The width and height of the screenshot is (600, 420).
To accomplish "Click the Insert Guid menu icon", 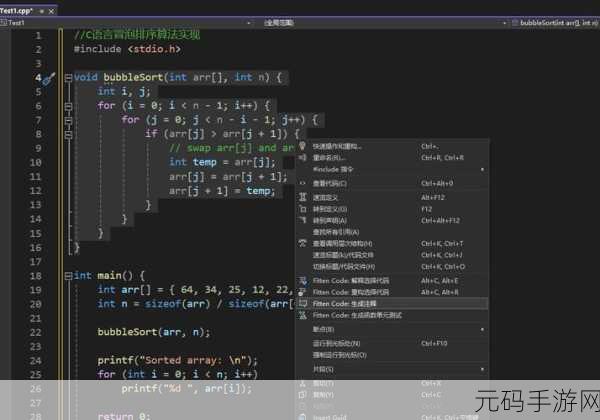I will [302, 417].
